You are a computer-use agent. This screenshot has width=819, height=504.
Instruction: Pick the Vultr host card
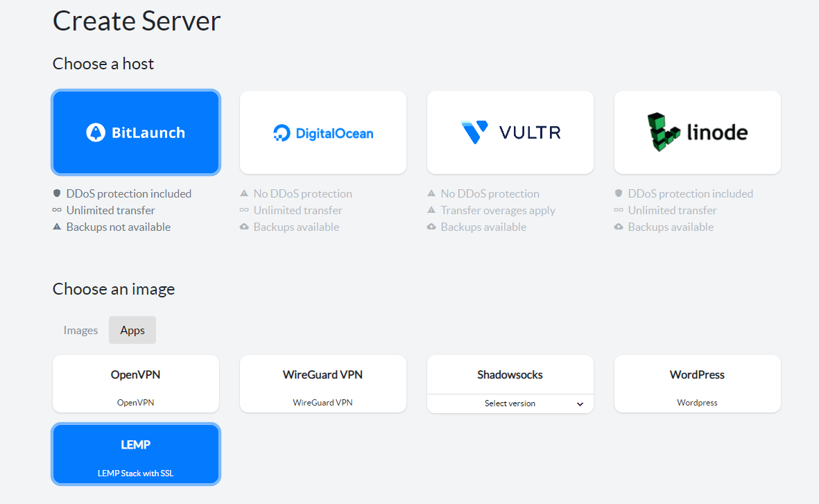click(x=510, y=132)
